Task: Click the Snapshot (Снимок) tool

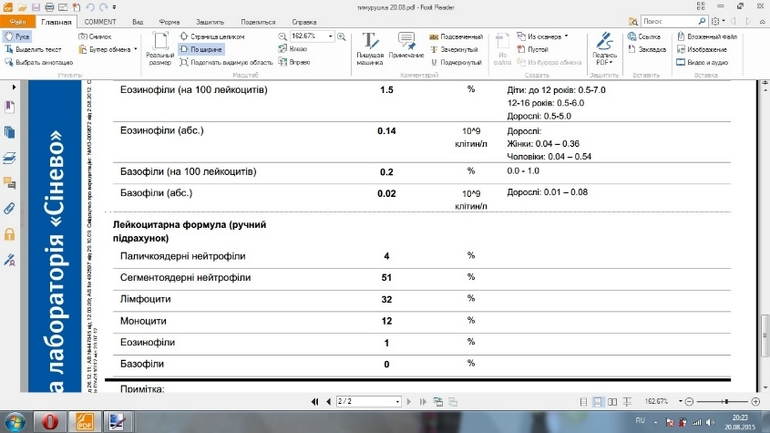Action: pos(95,36)
